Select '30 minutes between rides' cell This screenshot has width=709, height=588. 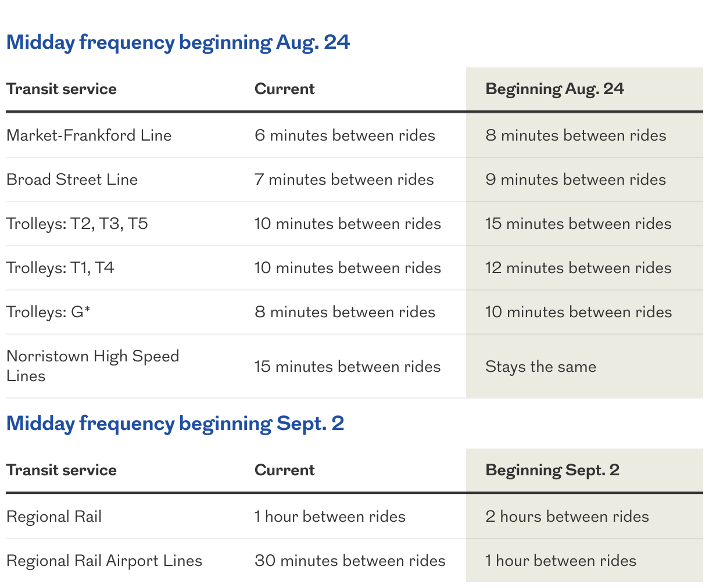coord(350,561)
